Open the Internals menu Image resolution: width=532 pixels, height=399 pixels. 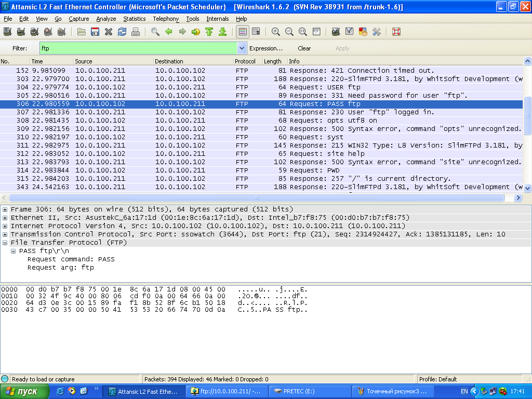[218, 19]
